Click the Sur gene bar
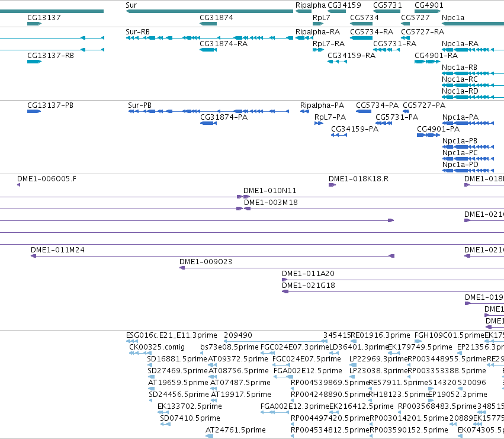This screenshot has height=439, width=504. [210, 11]
